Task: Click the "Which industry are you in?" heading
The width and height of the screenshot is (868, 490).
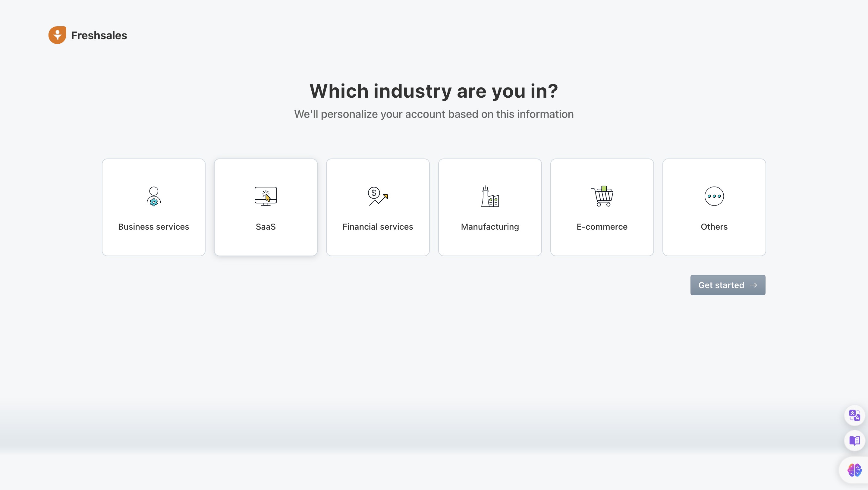Action: (x=434, y=91)
